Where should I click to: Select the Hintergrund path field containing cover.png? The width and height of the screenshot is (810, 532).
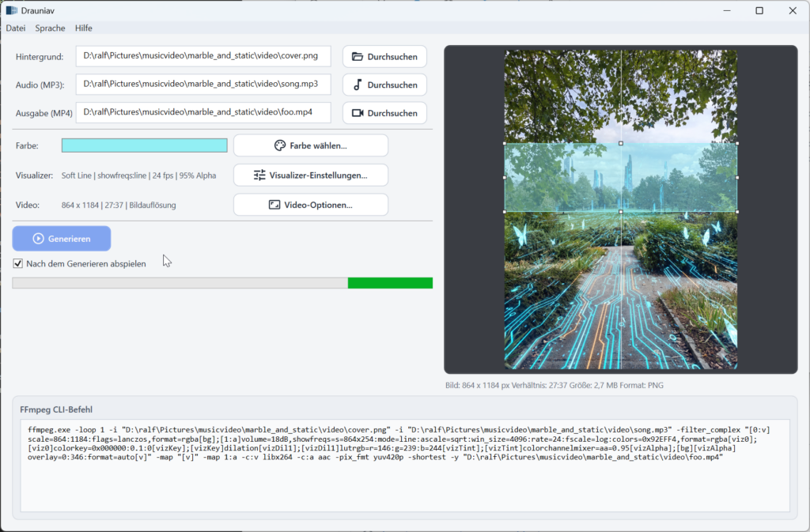(202, 56)
